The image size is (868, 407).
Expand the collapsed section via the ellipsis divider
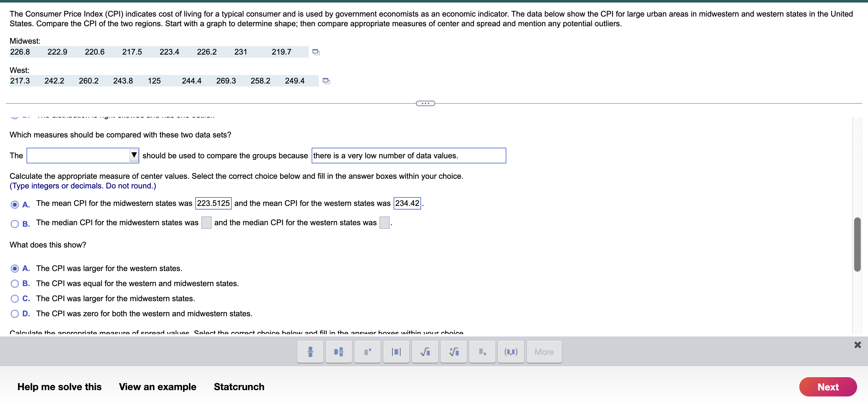click(x=425, y=103)
